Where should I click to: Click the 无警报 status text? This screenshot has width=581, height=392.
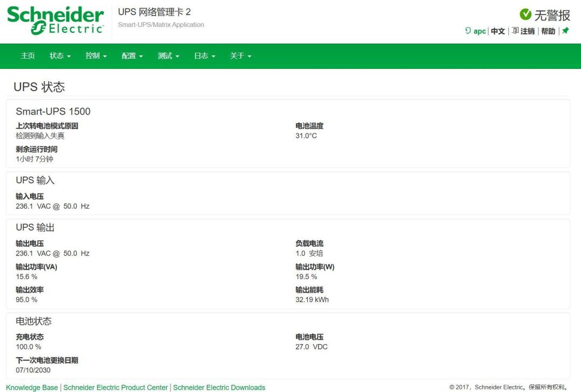[x=552, y=15]
